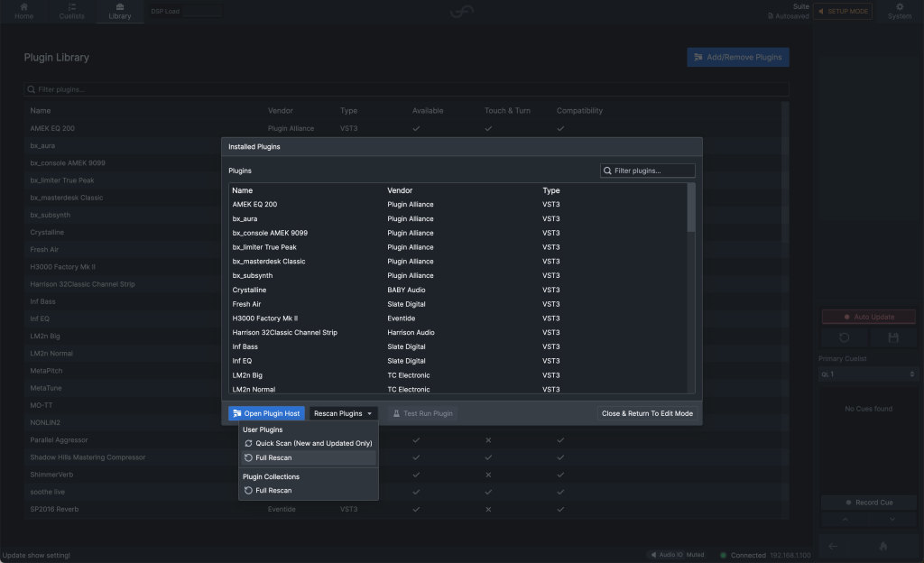Image resolution: width=924 pixels, height=563 pixels.
Task: Select bx_subsynth in dialog list
Action: [x=457, y=275]
